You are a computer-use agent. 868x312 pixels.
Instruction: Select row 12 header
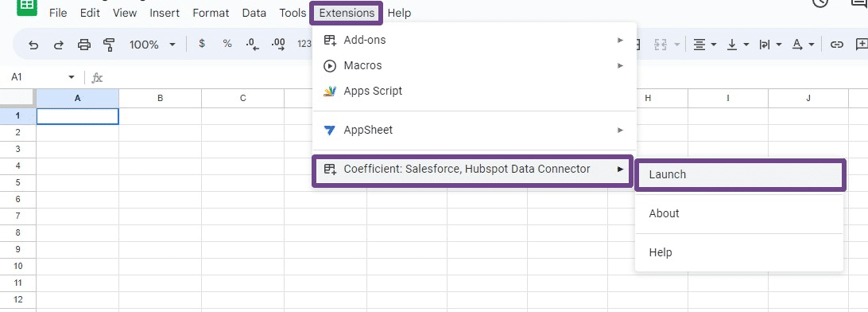coord(18,300)
